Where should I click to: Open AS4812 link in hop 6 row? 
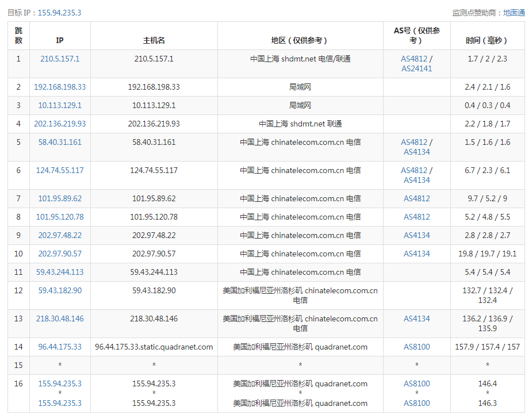414,170
